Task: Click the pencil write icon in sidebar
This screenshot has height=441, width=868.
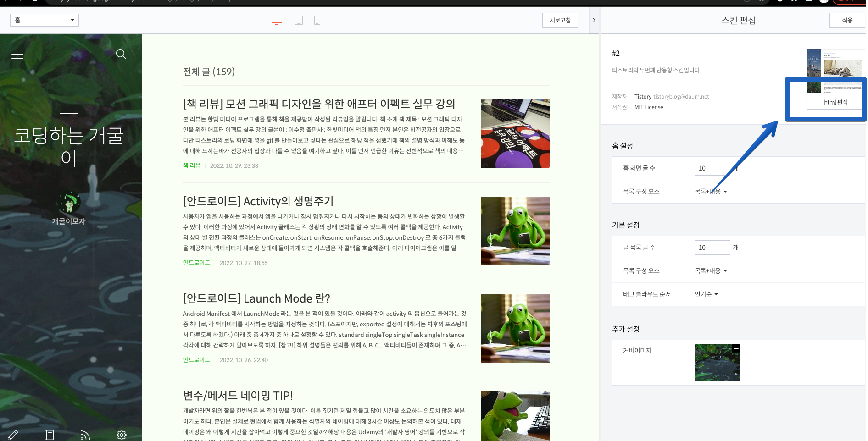Action: [x=13, y=435]
